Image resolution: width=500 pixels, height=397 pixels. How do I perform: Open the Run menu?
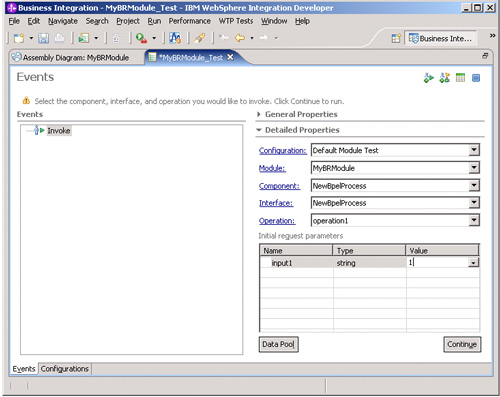click(154, 21)
